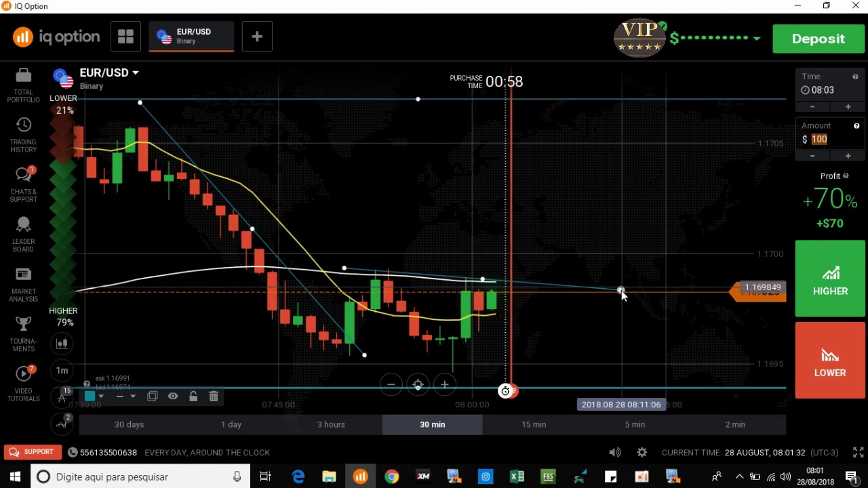Expand the balance dropdown arrow
The width and height of the screenshot is (868, 488).
click(x=757, y=39)
